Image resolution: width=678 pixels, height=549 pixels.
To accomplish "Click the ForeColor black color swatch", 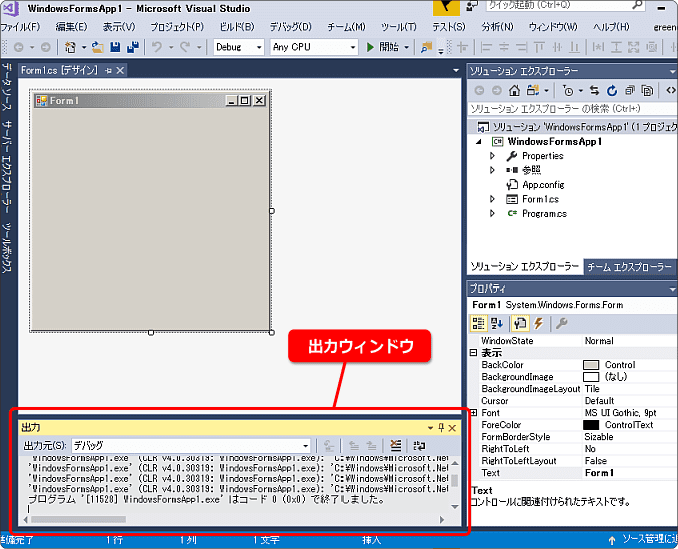I will 591,425.
